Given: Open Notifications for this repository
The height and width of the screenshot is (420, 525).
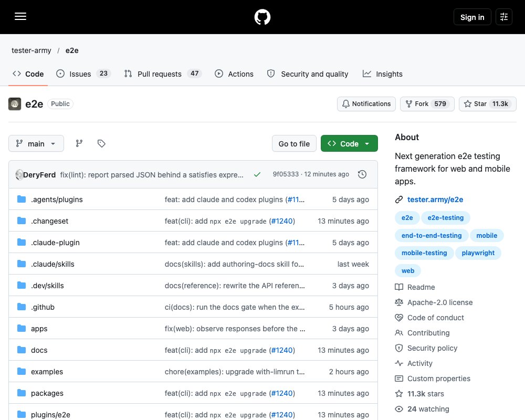Looking at the screenshot, I should pos(366,104).
